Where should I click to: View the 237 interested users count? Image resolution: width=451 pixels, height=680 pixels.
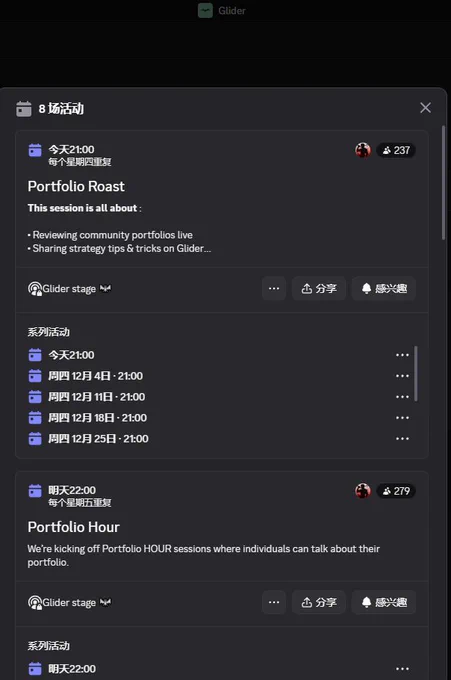click(x=396, y=150)
